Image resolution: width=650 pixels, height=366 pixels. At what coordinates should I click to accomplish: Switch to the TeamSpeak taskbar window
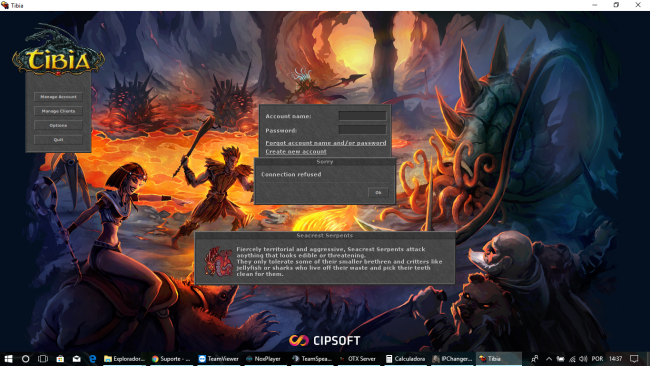312,359
